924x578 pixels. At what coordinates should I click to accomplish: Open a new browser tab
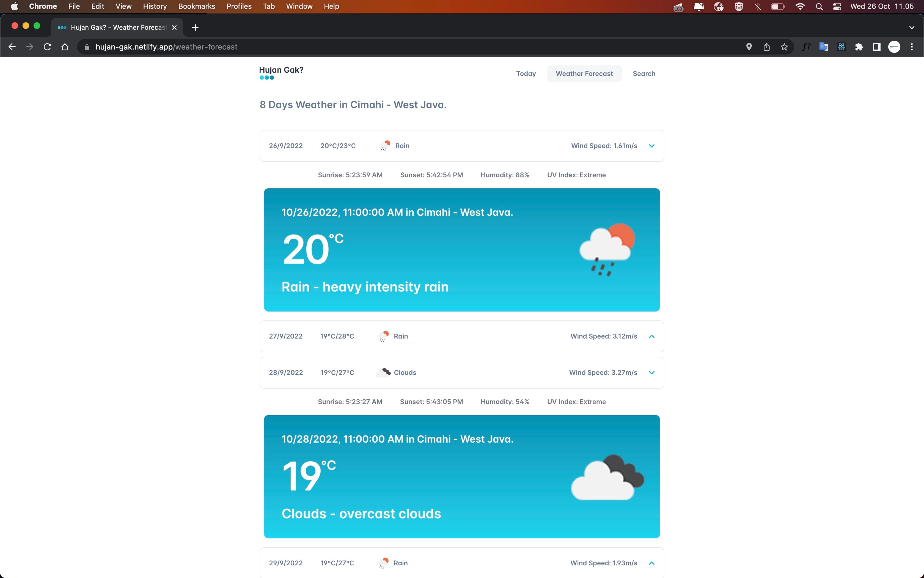[x=195, y=28]
